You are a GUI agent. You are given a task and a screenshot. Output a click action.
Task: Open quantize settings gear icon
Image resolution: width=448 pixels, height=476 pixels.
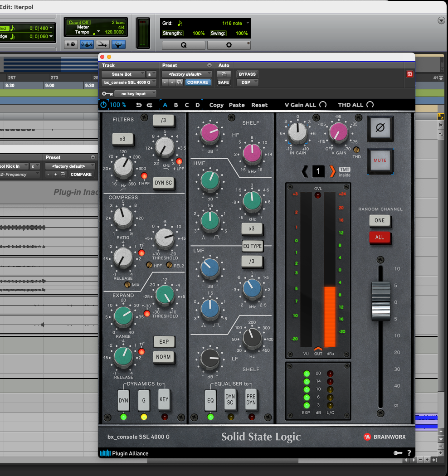point(229,45)
